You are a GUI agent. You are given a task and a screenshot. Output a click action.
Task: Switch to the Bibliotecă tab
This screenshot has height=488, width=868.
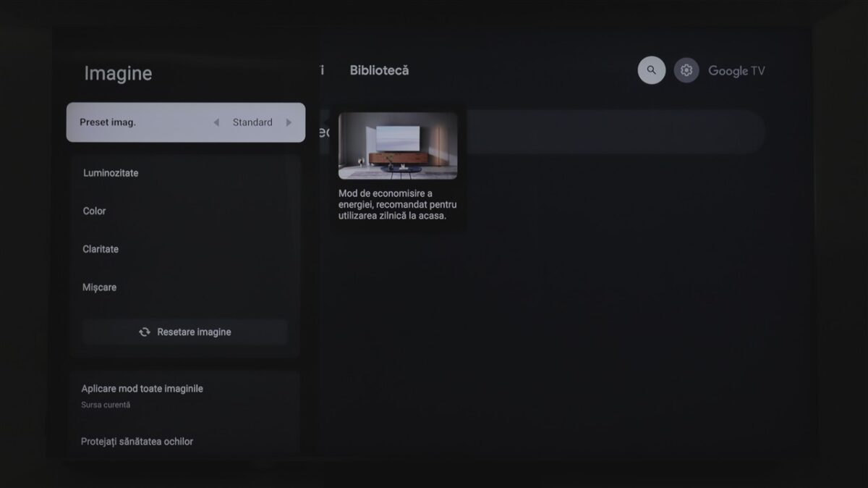tap(379, 70)
